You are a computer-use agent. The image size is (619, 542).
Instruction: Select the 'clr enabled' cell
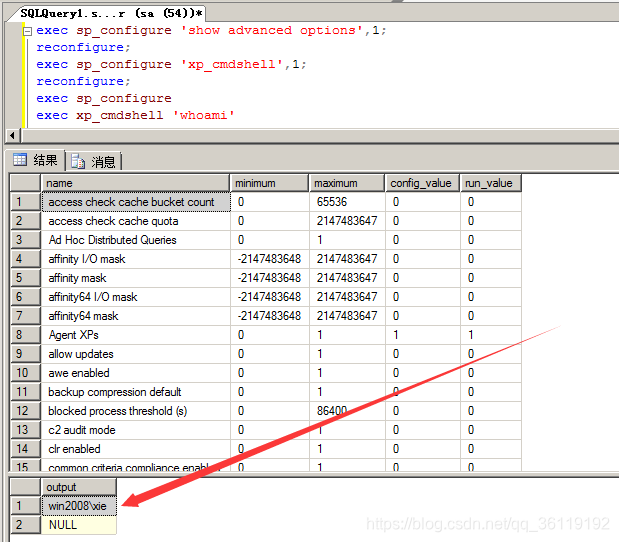click(x=136, y=448)
